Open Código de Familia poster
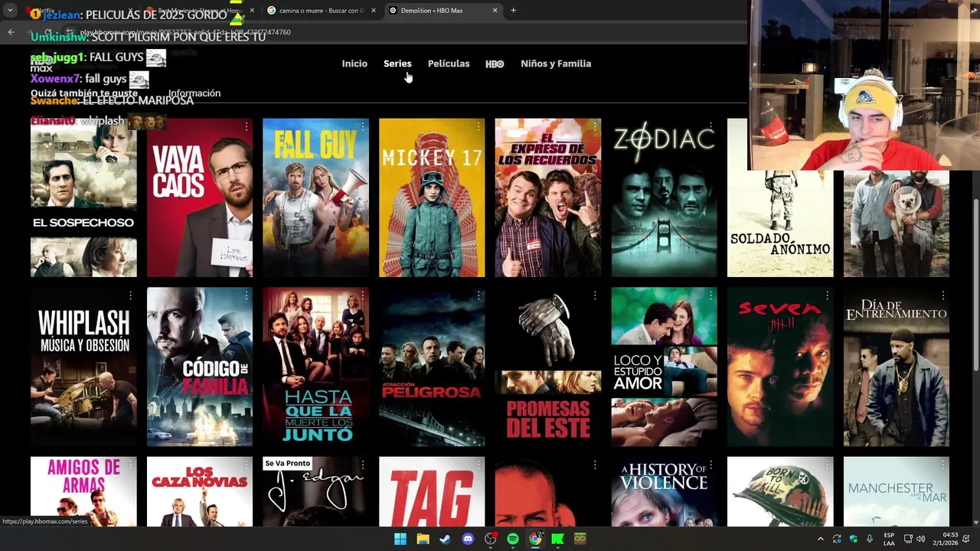 (x=199, y=367)
